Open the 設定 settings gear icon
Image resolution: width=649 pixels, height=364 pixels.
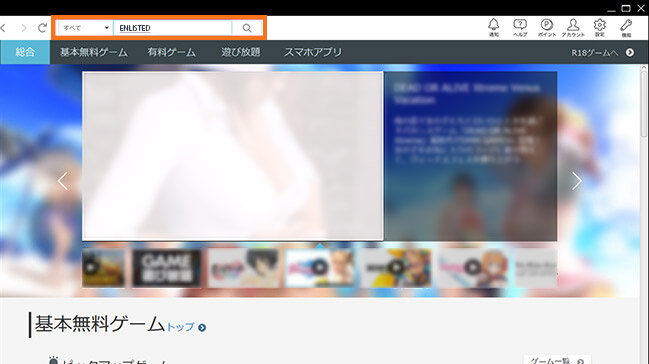pyautogui.click(x=599, y=27)
